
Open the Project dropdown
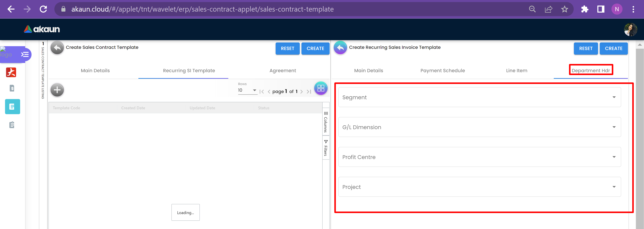pyautogui.click(x=479, y=187)
